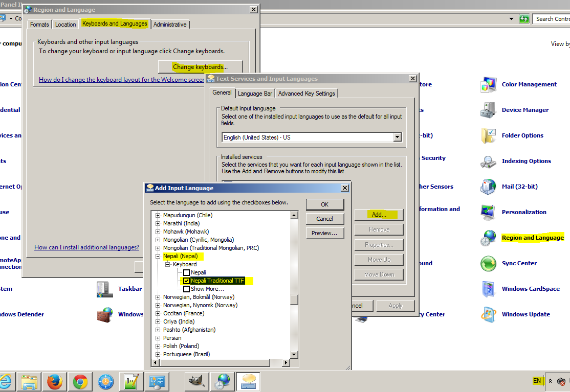The width and height of the screenshot is (570, 392).
Task: Click Add... in Text Services dialog
Action: pyautogui.click(x=379, y=215)
